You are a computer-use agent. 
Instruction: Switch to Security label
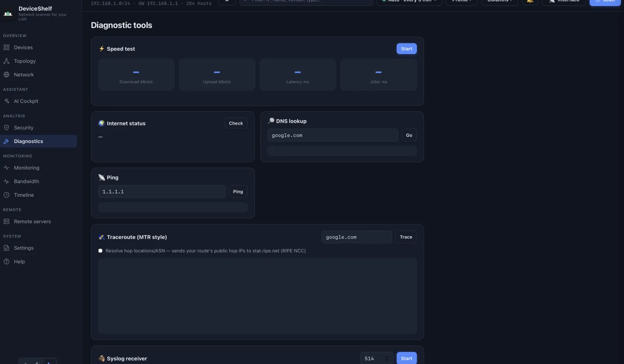[24, 128]
